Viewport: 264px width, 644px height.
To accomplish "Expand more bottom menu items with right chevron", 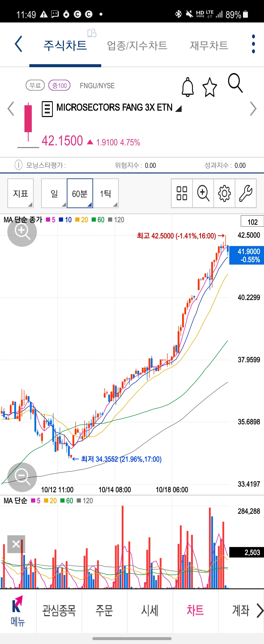I will pyautogui.click(x=260, y=610).
